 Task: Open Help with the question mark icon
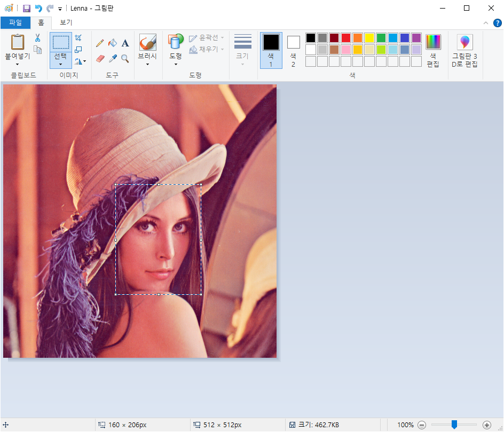(497, 23)
